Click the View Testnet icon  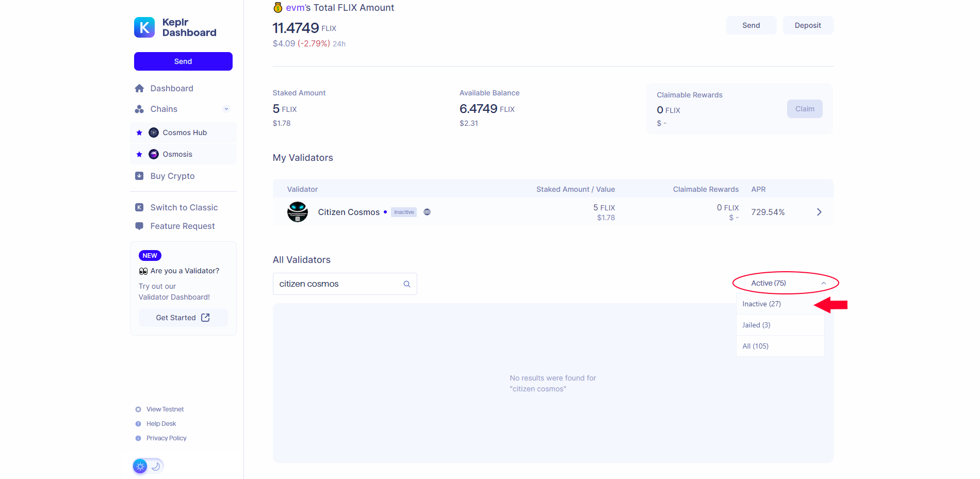pyautogui.click(x=138, y=409)
